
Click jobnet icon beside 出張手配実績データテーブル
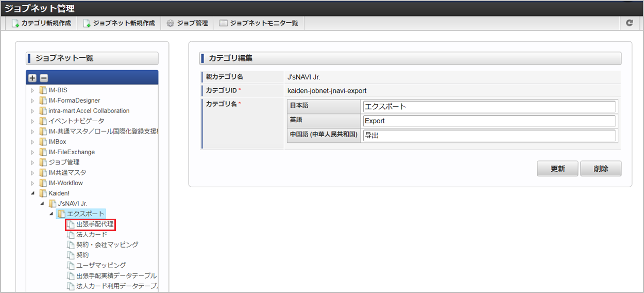tap(71, 276)
